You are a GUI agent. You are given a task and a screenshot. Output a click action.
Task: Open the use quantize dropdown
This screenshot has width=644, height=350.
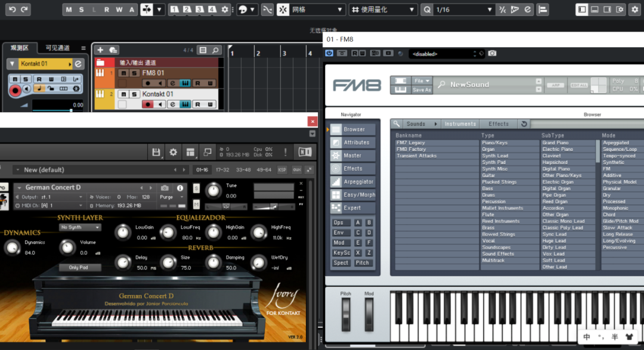pyautogui.click(x=383, y=10)
